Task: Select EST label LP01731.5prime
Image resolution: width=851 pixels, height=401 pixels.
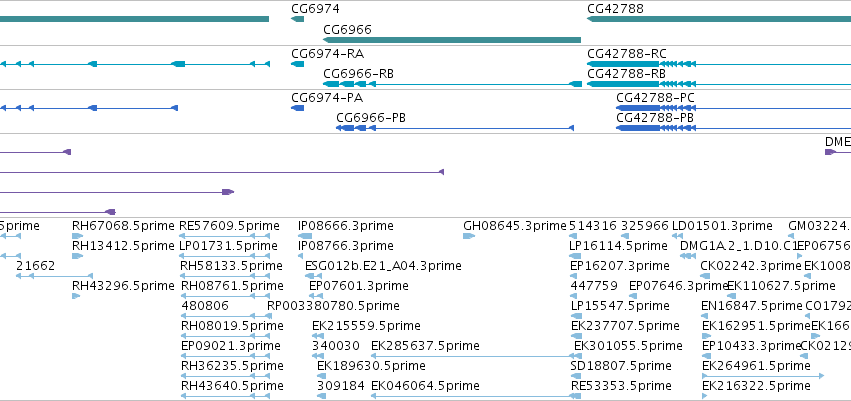Action: (228, 246)
